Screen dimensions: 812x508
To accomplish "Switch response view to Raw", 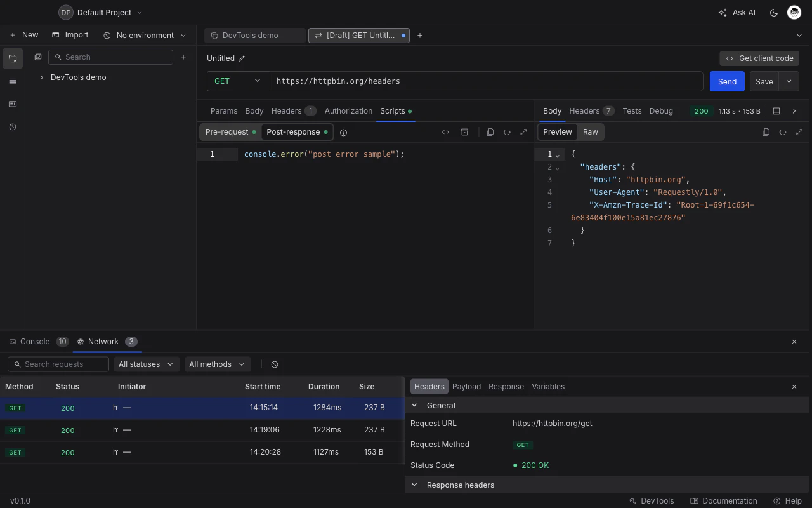I will coord(591,132).
